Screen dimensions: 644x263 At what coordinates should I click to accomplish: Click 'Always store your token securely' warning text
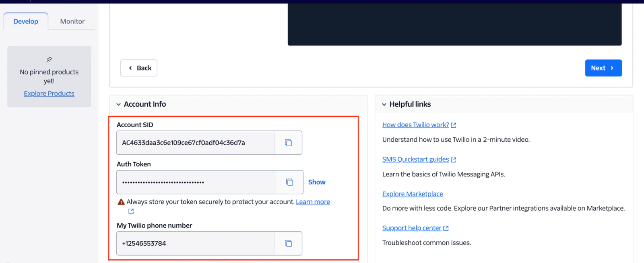211,202
